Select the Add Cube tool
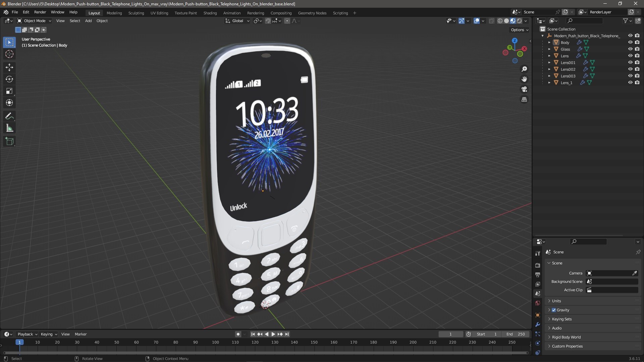 pos(9,141)
